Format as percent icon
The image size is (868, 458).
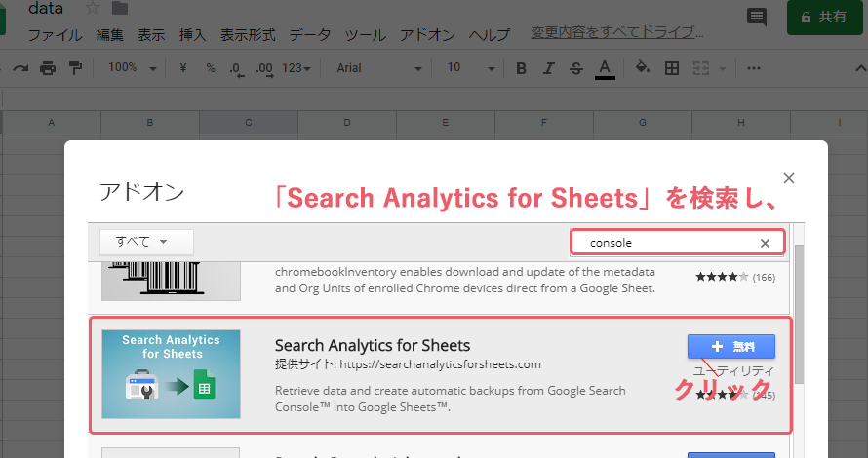(x=211, y=68)
